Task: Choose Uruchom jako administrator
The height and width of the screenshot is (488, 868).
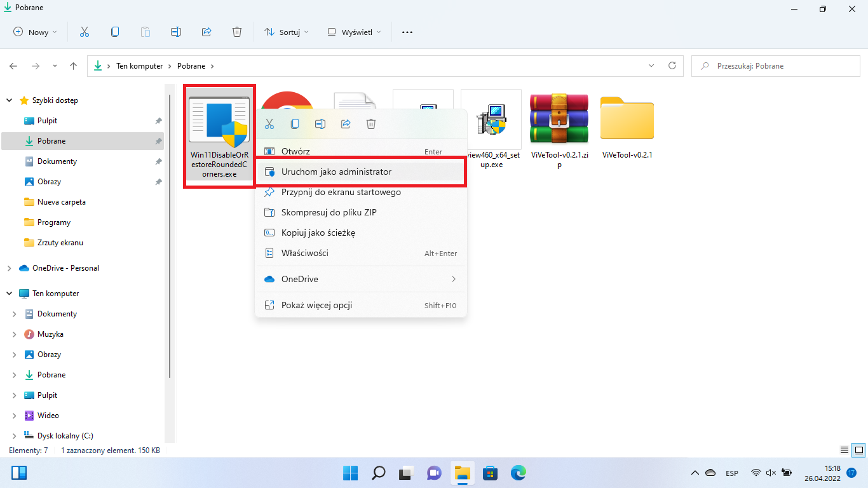Action: 361,172
